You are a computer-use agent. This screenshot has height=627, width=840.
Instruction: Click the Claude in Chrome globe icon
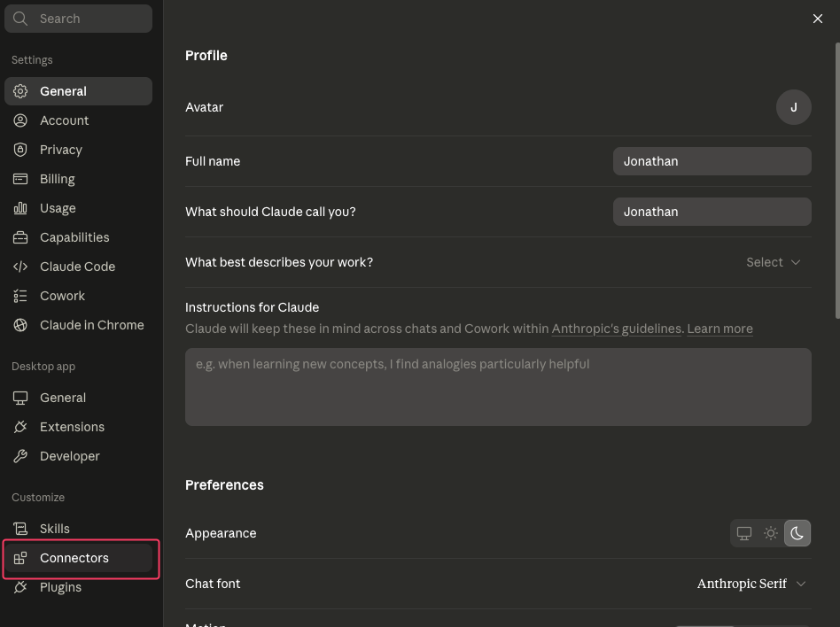[x=20, y=325]
